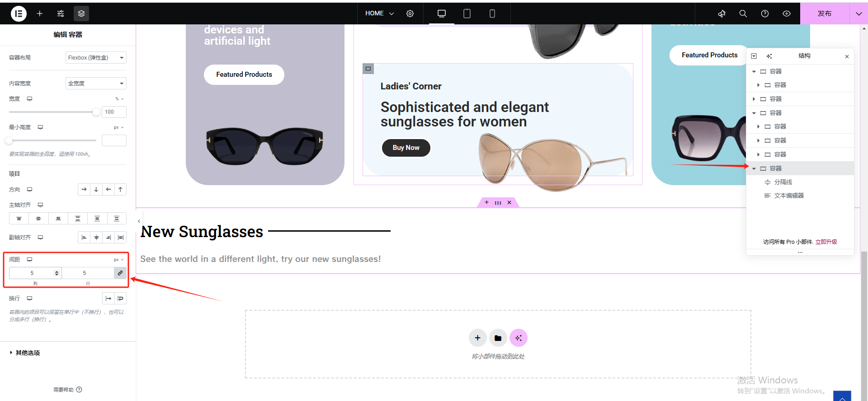Toggle preview mode with the eye icon
Screen dimensions: 868x401
click(x=787, y=14)
